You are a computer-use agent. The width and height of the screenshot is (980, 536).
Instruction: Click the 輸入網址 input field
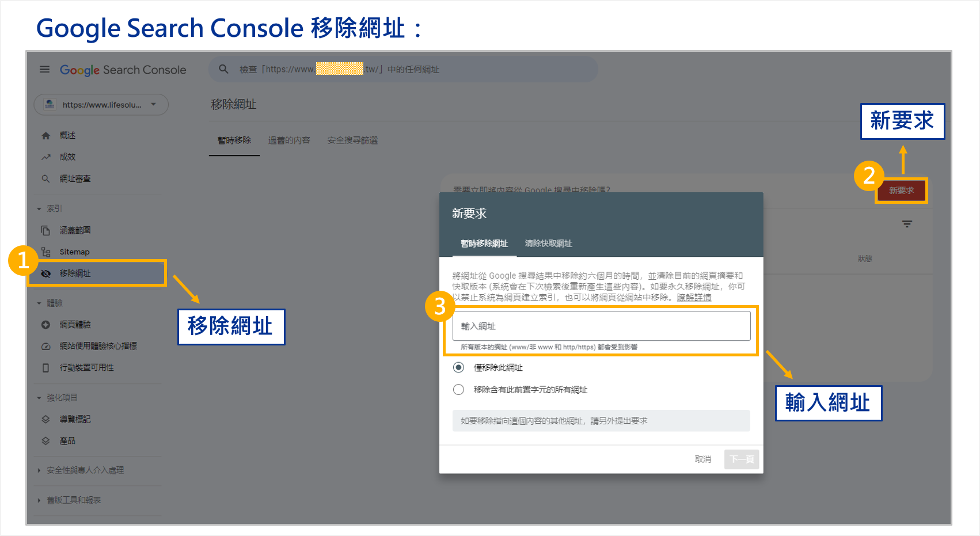point(602,326)
